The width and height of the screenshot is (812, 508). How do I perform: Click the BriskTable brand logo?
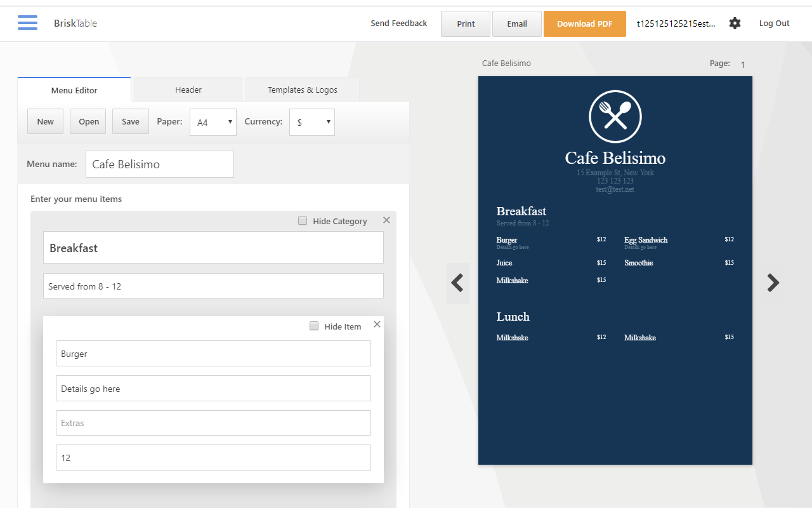[75, 23]
